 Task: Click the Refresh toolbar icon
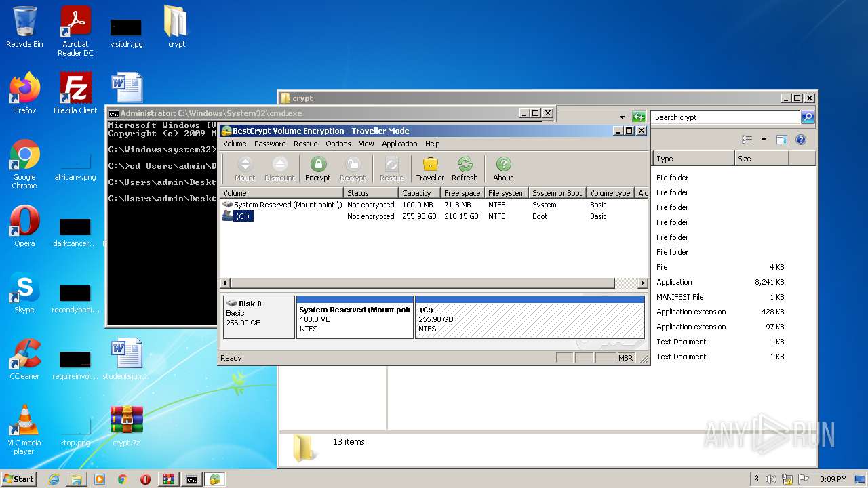coord(465,169)
